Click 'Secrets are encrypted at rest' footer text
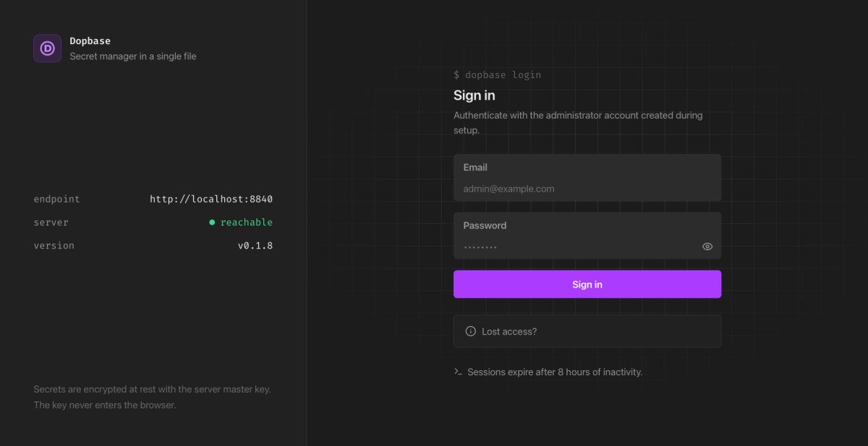The image size is (868, 446). tap(153, 389)
